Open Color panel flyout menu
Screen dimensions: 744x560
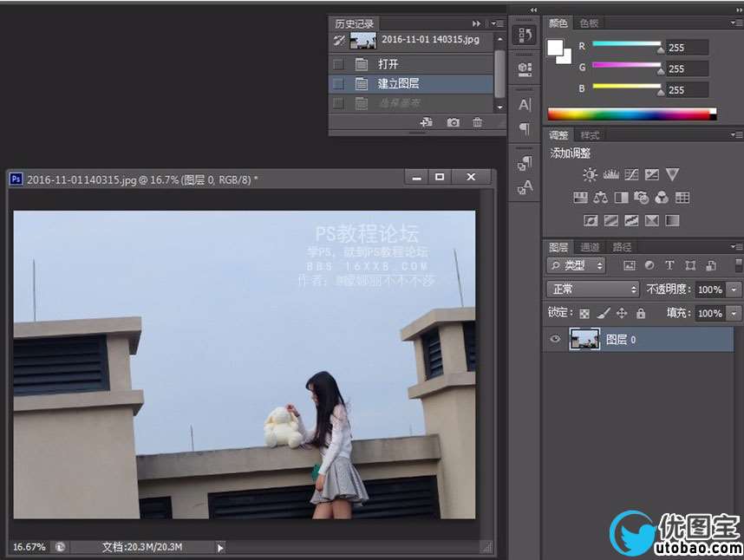click(736, 23)
